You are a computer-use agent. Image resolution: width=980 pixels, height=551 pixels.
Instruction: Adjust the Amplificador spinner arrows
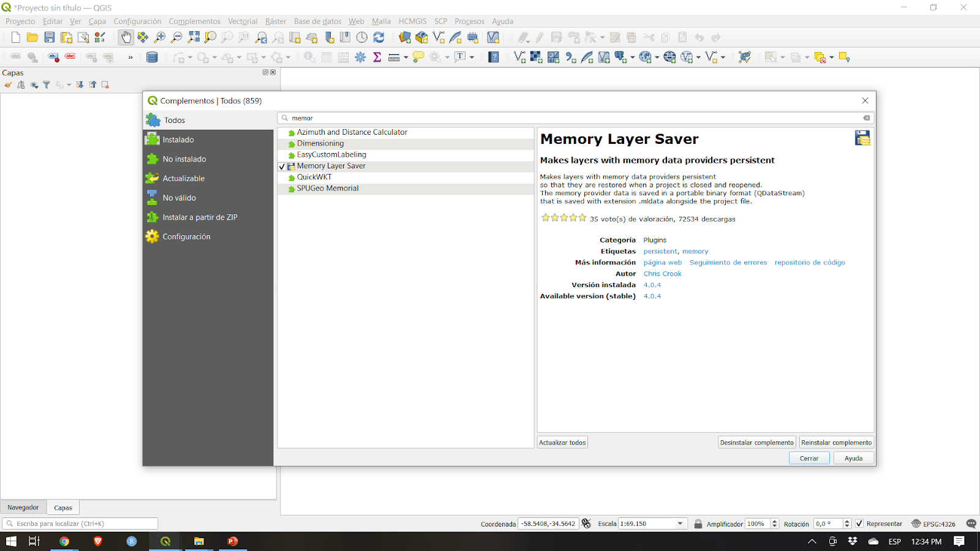[x=775, y=523]
